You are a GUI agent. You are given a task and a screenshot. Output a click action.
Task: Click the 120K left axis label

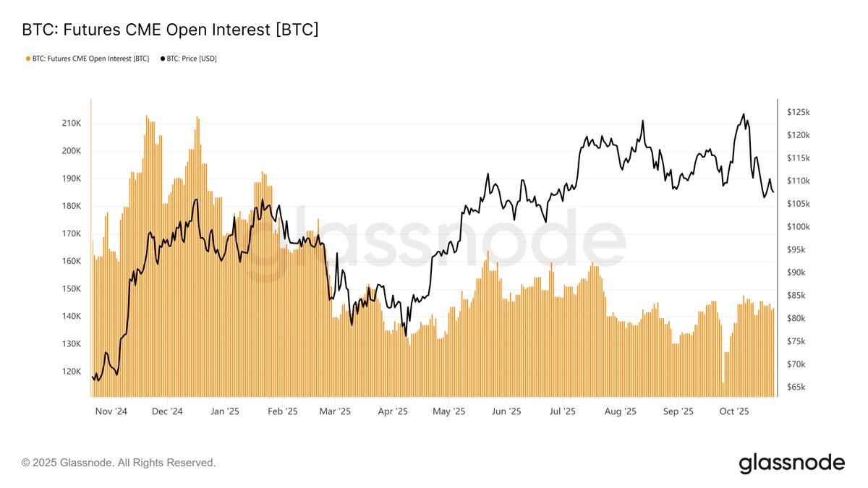[72, 372]
